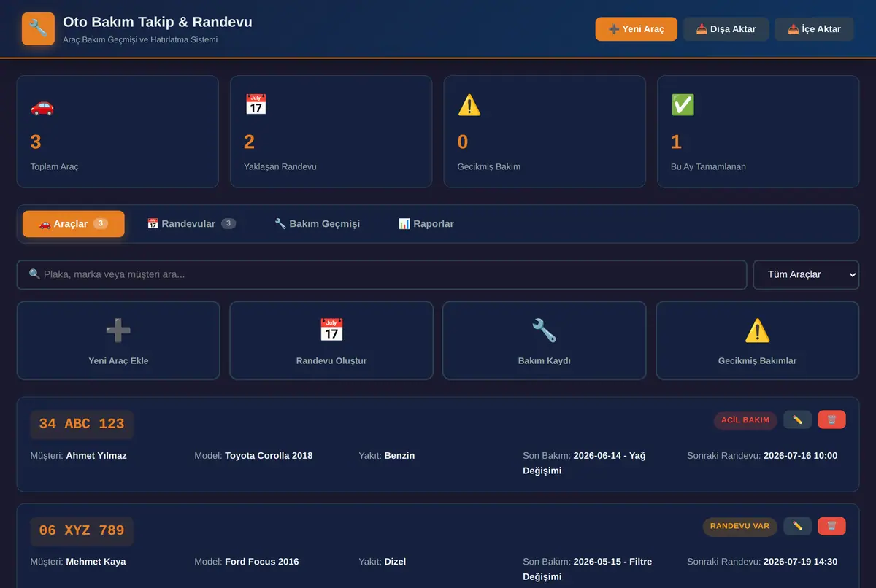The height and width of the screenshot is (588, 876).
Task: Select the Araçlar tab
Action: pyautogui.click(x=74, y=224)
